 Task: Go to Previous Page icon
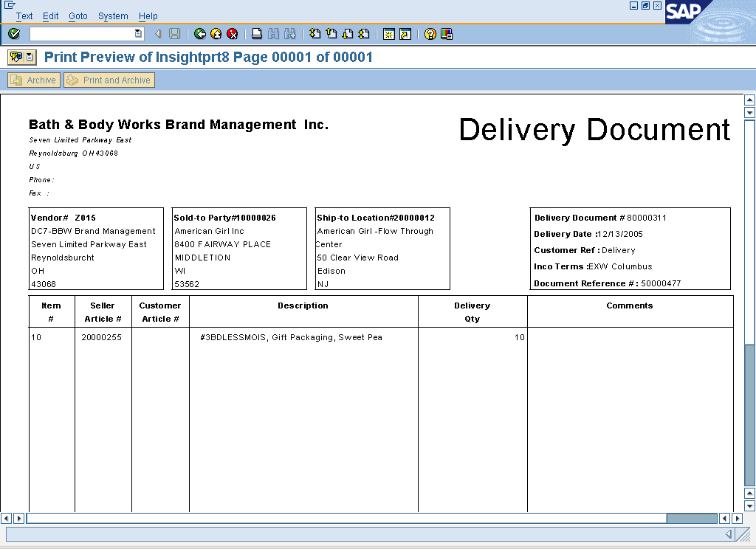click(331, 34)
